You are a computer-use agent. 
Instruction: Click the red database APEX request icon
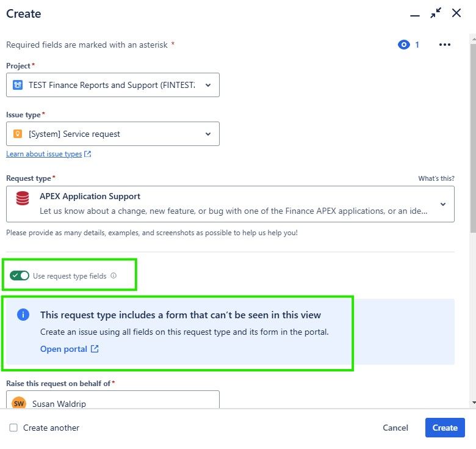click(23, 199)
